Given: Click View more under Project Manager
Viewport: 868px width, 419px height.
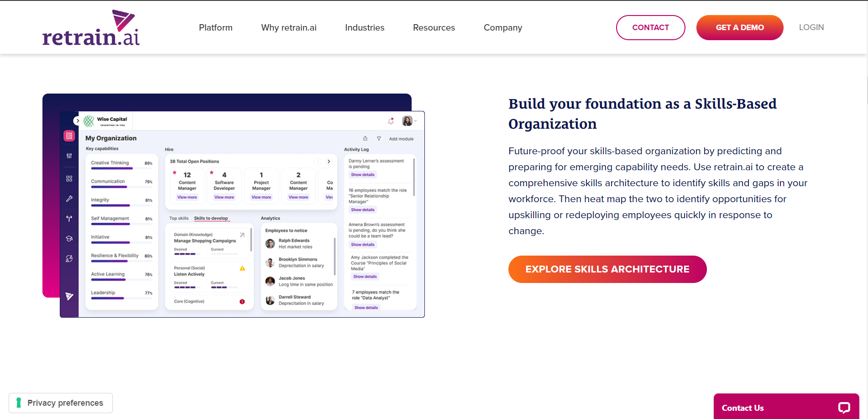Looking at the screenshot, I should pos(261,197).
